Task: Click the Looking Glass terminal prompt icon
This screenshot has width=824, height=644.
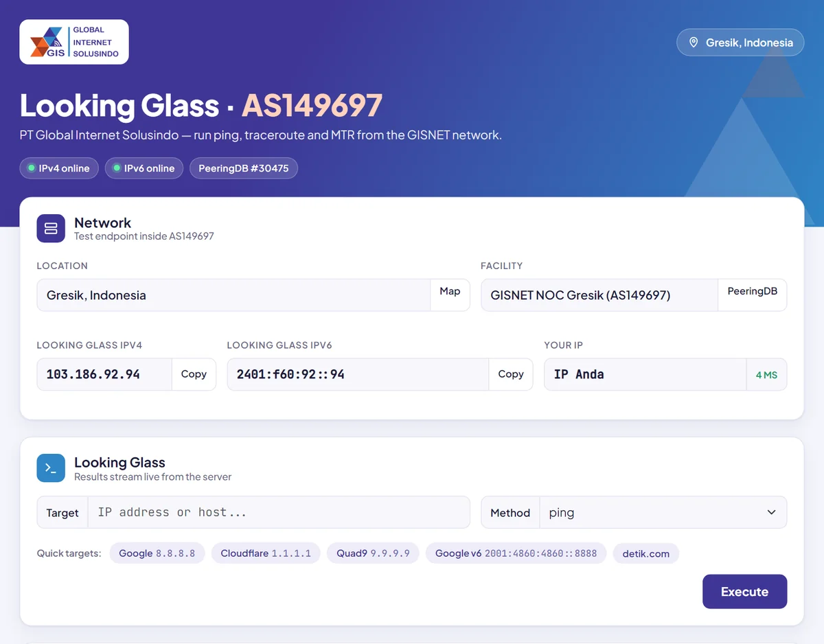Action: (x=51, y=468)
